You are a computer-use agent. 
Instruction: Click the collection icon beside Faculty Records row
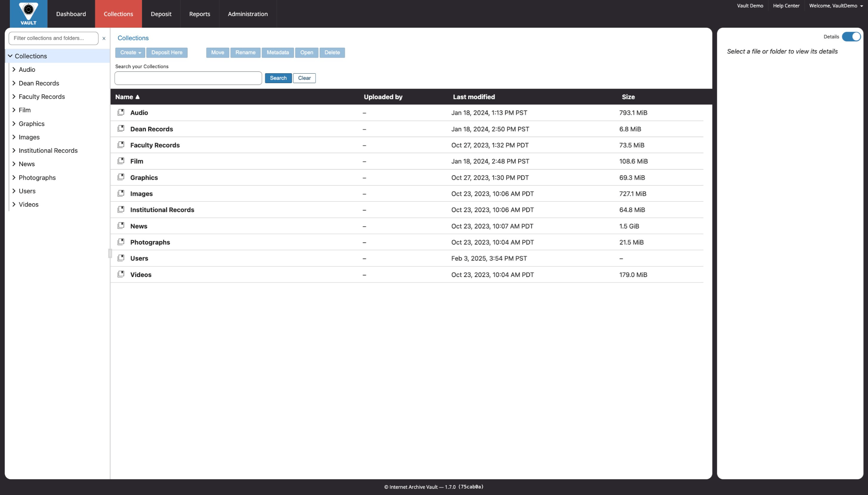click(x=121, y=145)
